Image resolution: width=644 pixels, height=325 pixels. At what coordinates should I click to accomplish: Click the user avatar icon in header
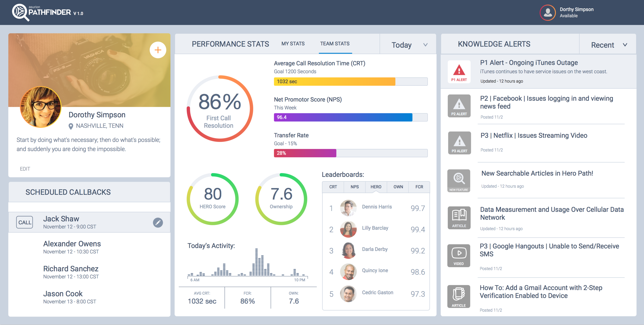[x=547, y=12]
